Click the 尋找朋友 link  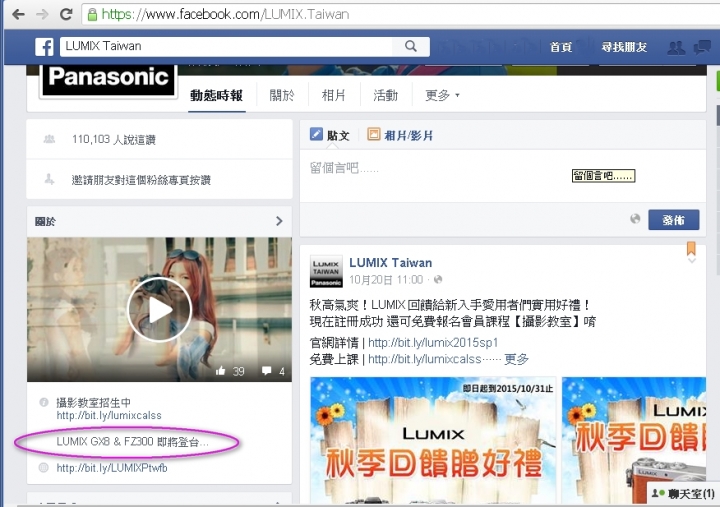point(624,47)
